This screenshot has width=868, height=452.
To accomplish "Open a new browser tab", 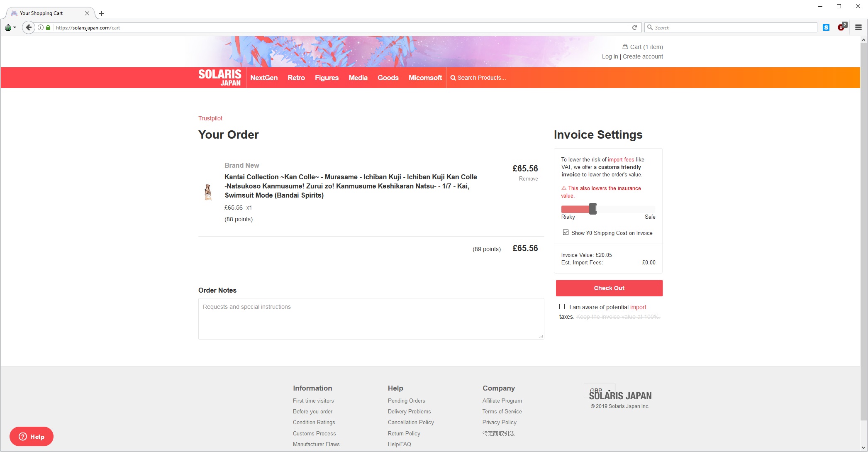I will tap(102, 13).
